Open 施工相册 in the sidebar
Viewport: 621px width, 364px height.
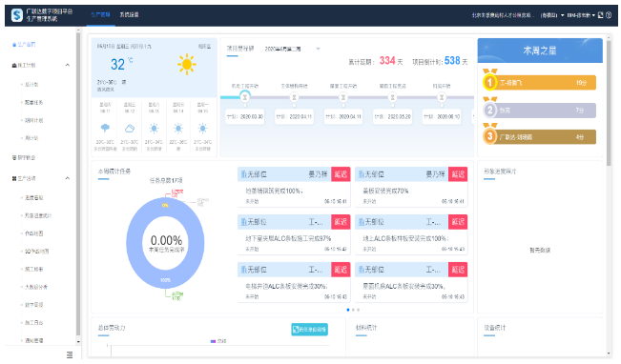(x=33, y=269)
